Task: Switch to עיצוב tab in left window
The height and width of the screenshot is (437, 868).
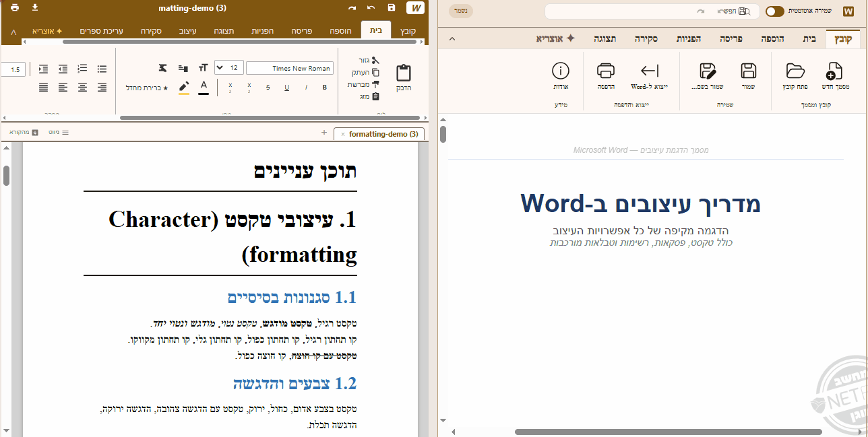Action: pos(188,31)
